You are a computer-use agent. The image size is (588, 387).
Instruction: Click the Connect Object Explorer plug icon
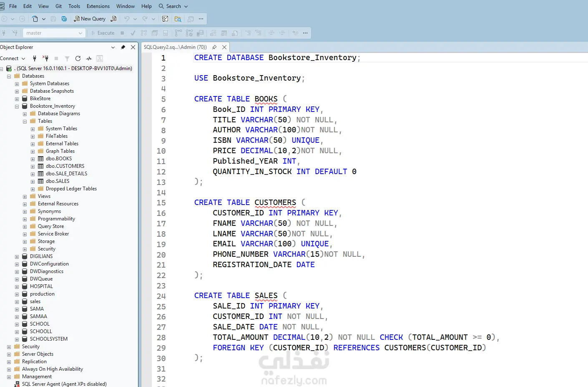click(35, 58)
